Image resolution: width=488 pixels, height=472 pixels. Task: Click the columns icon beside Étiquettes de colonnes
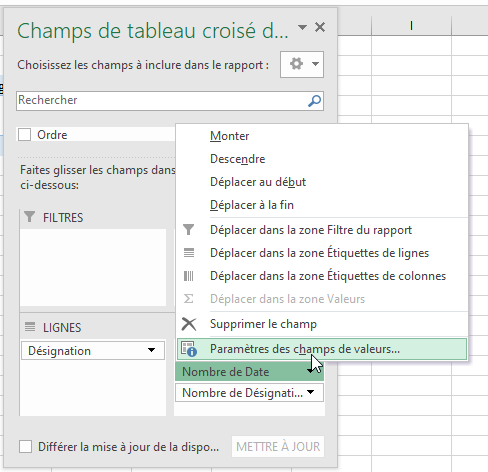(x=189, y=276)
